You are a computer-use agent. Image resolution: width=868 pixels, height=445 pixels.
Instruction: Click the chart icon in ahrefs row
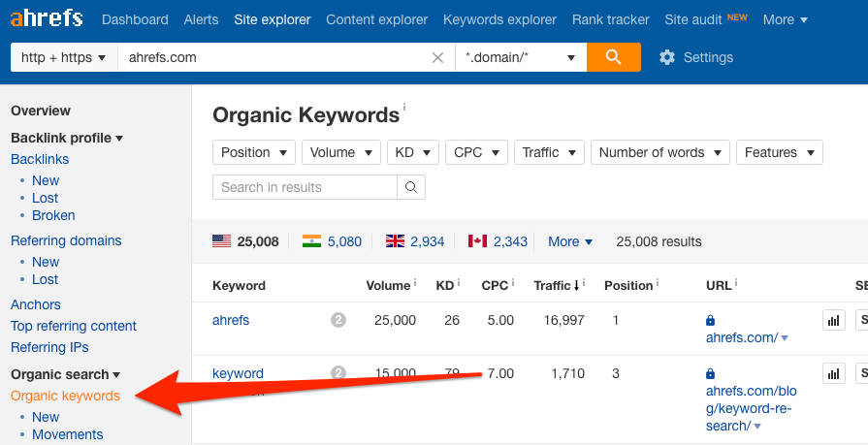[x=833, y=320]
